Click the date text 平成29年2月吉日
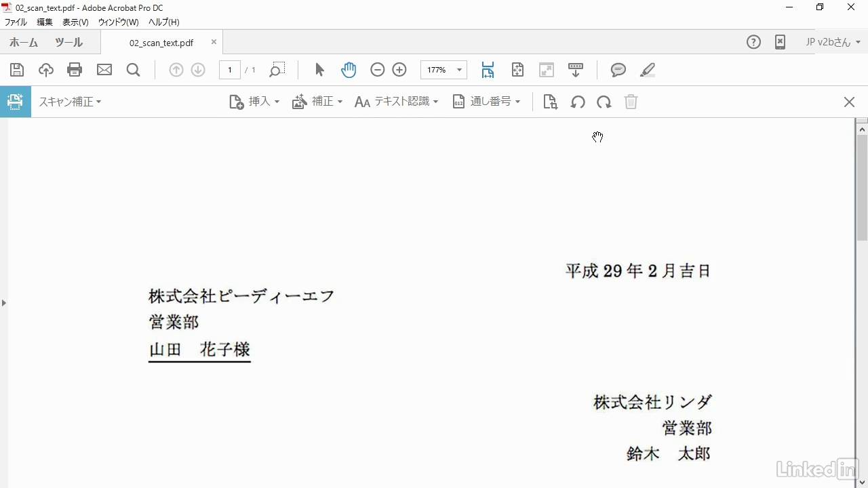 tap(638, 271)
